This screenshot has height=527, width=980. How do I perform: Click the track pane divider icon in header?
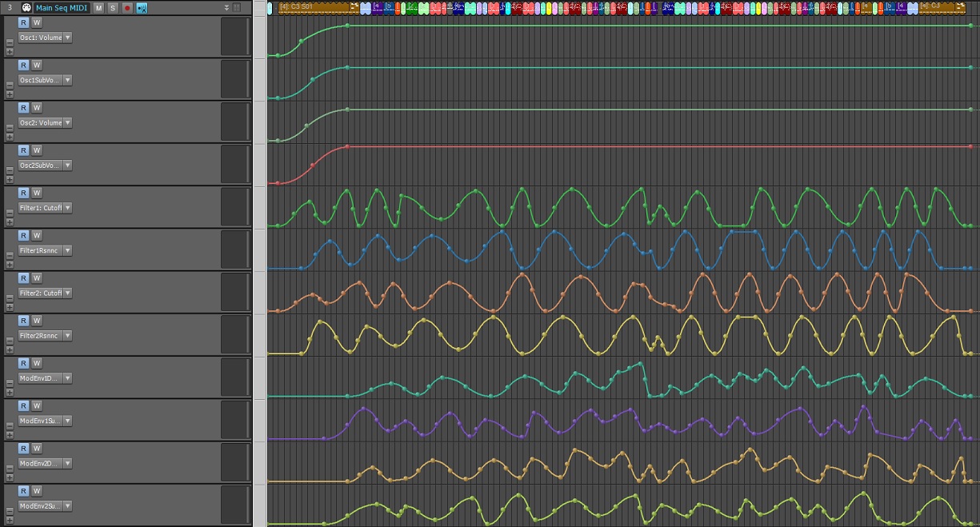point(236,8)
